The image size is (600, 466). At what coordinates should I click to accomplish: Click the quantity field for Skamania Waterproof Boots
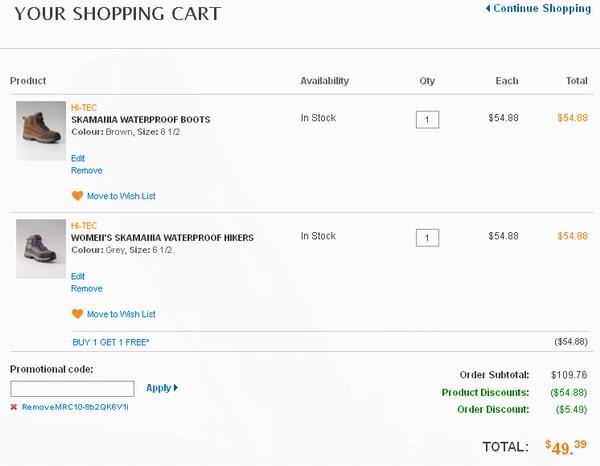(x=427, y=120)
